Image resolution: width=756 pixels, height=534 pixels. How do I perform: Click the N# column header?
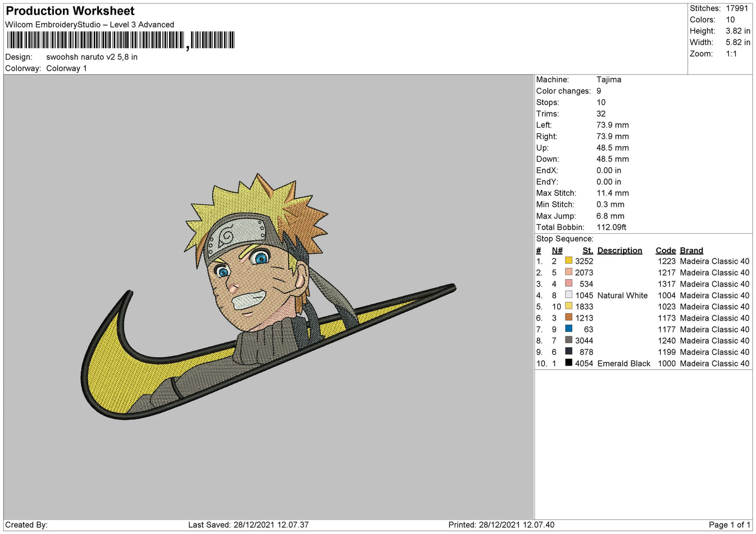pyautogui.click(x=557, y=251)
